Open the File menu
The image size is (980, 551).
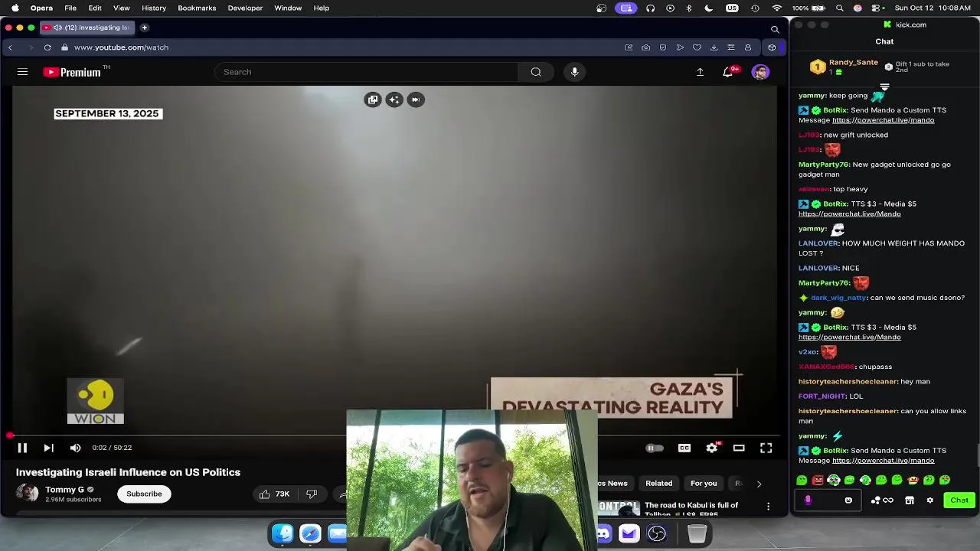pos(70,8)
